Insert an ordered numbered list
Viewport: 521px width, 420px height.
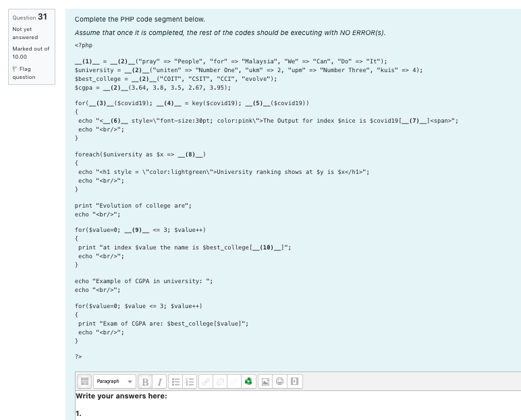tap(190, 382)
